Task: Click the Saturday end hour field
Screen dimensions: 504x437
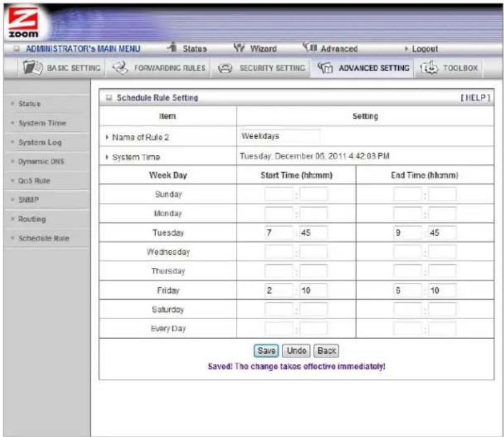Action: (408, 310)
